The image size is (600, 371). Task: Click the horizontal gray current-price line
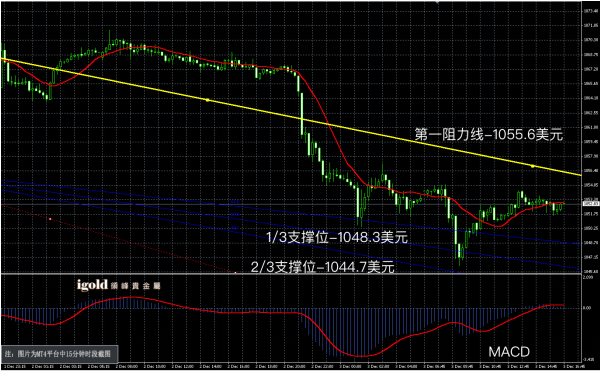coord(291,204)
